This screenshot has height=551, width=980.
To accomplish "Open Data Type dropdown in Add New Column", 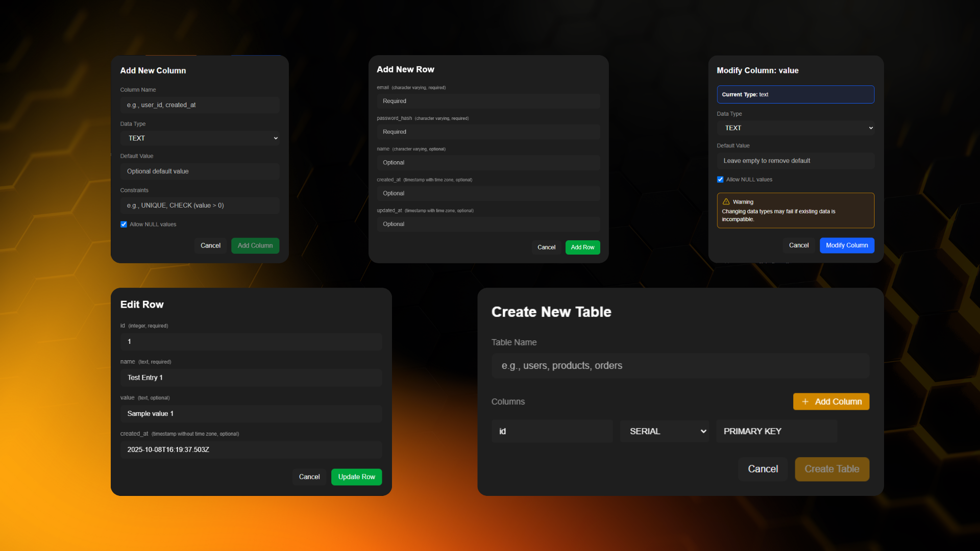I will tap(200, 138).
